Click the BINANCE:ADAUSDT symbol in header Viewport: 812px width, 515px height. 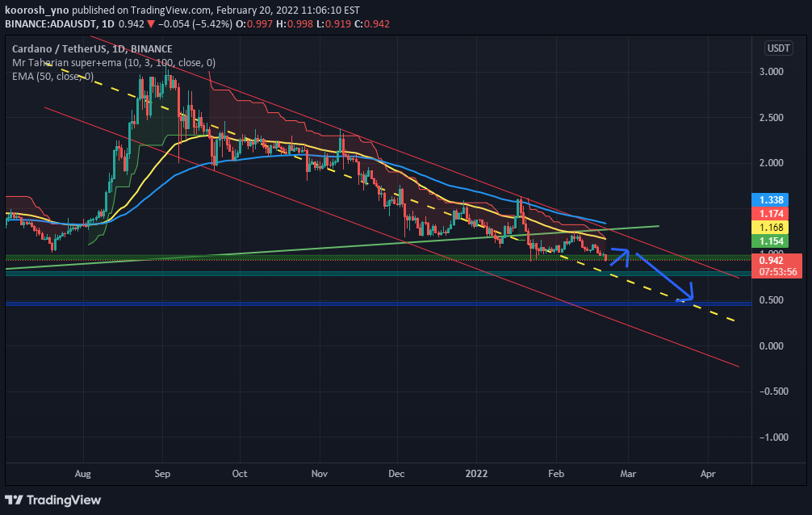click(x=52, y=24)
